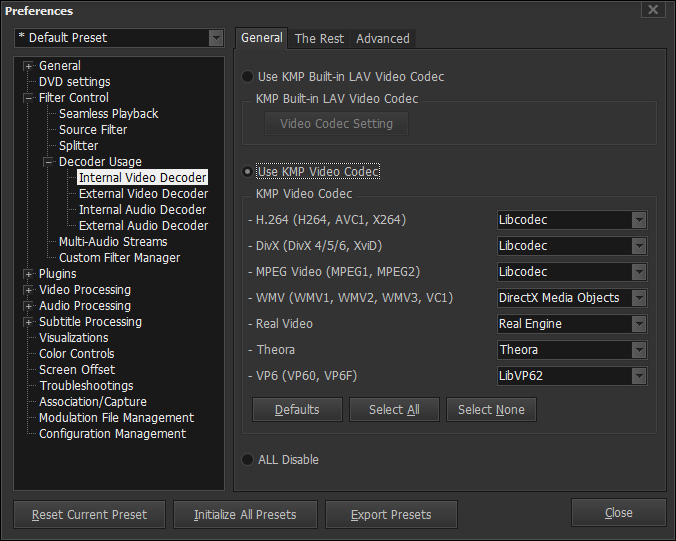Viewport: 676px width, 541px height.
Task: Select Color Controls in the tree
Action: 77,354
